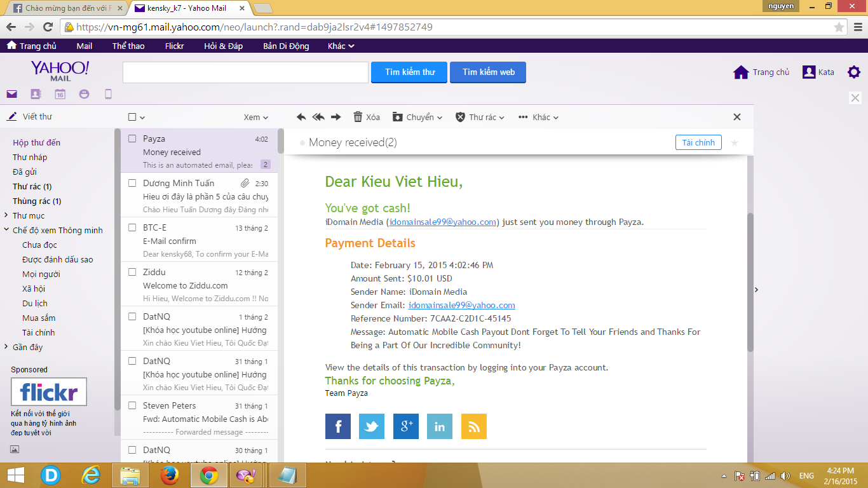The width and height of the screenshot is (868, 488).
Task: Check the Ziddu email checkbox
Action: [x=132, y=272]
